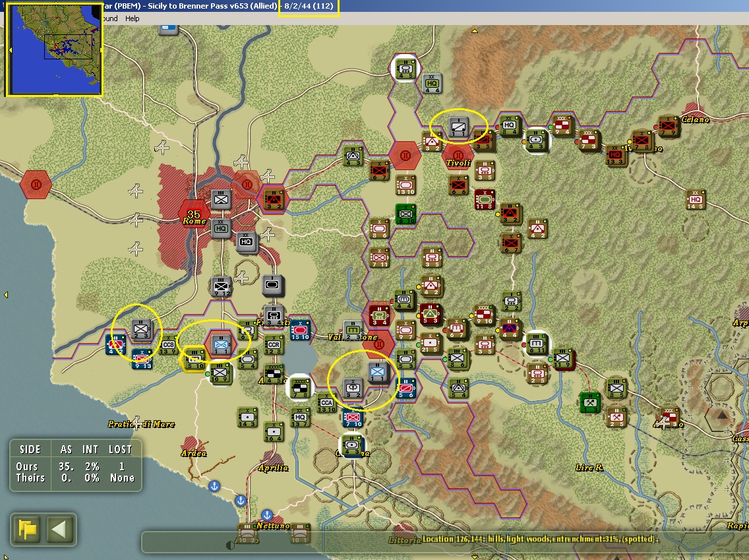Screen dimensions: 749x560
Task: Select the XXX 7-3 corps counter
Action: click(589, 140)
